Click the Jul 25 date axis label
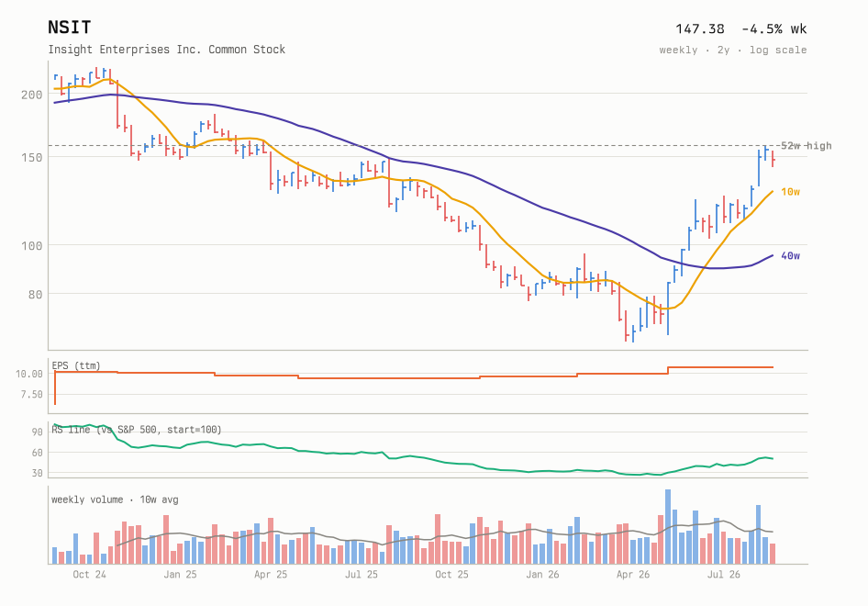 coord(361,575)
